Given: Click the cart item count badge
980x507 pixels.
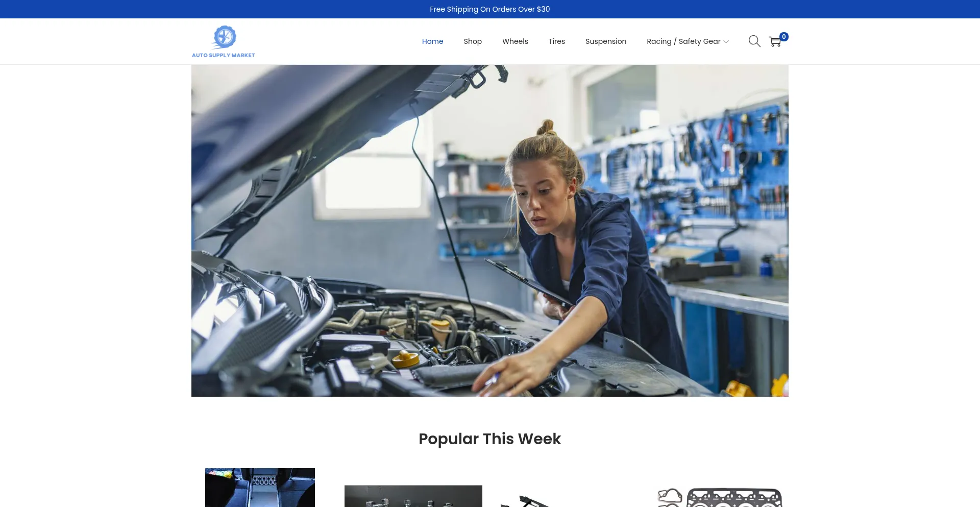Looking at the screenshot, I should [784, 37].
